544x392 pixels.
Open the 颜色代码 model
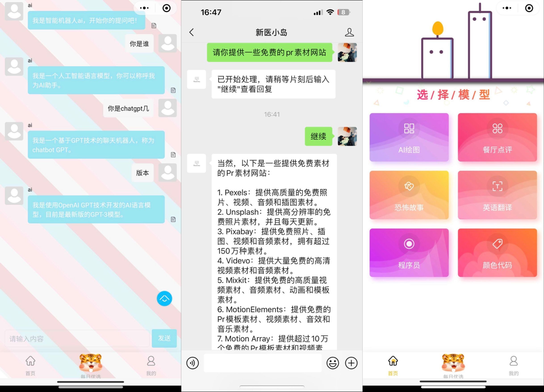pos(497,253)
